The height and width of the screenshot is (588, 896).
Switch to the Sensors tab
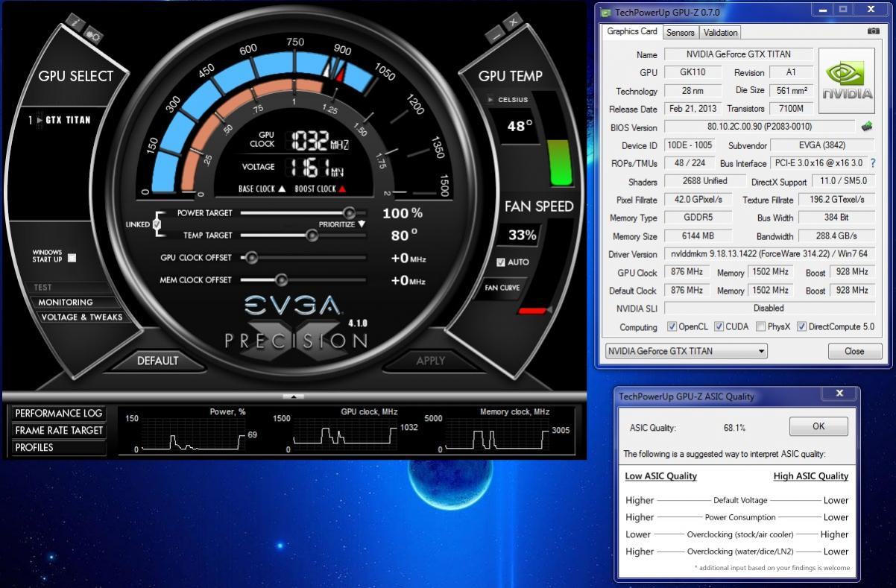point(680,33)
